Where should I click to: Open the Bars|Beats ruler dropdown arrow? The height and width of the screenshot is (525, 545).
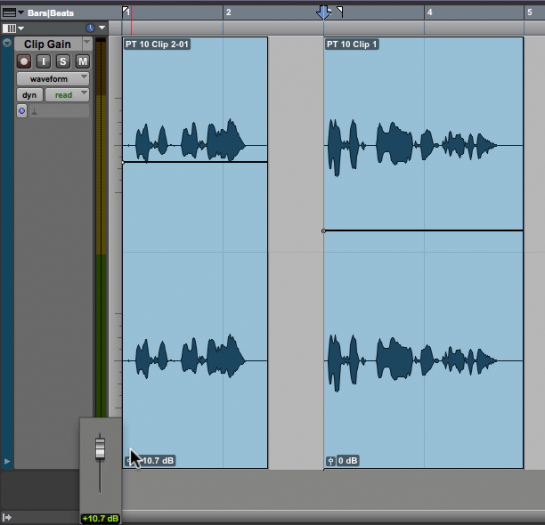(21, 13)
